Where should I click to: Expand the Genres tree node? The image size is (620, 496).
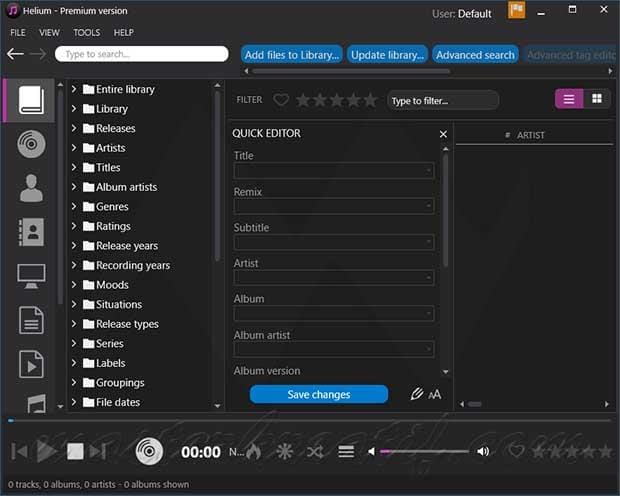tap(74, 206)
